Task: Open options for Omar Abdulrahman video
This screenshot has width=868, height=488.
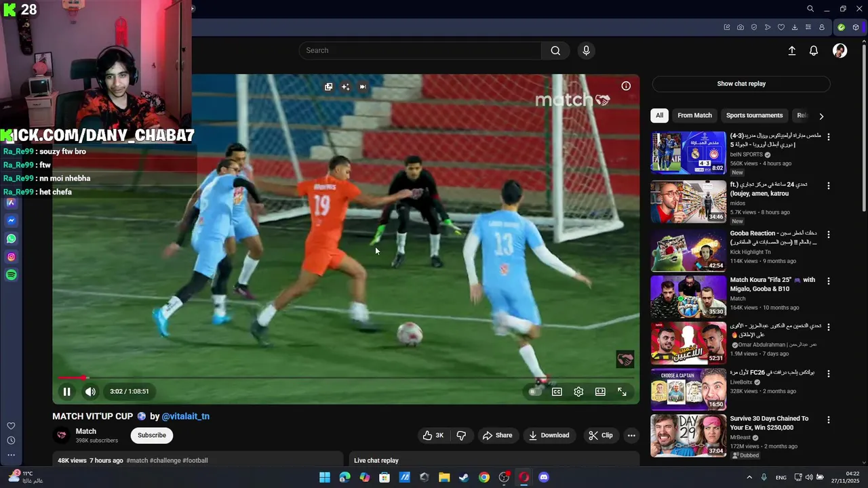Action: click(x=828, y=327)
